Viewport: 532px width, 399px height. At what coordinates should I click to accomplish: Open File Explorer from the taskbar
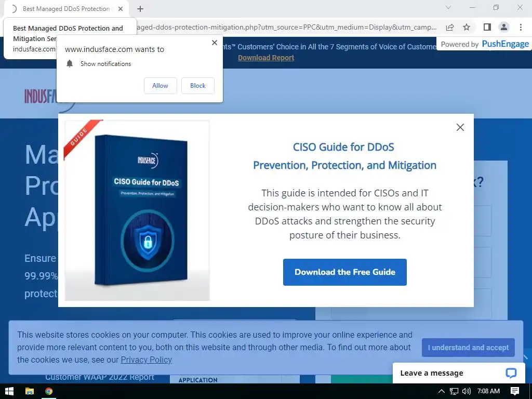point(30,391)
